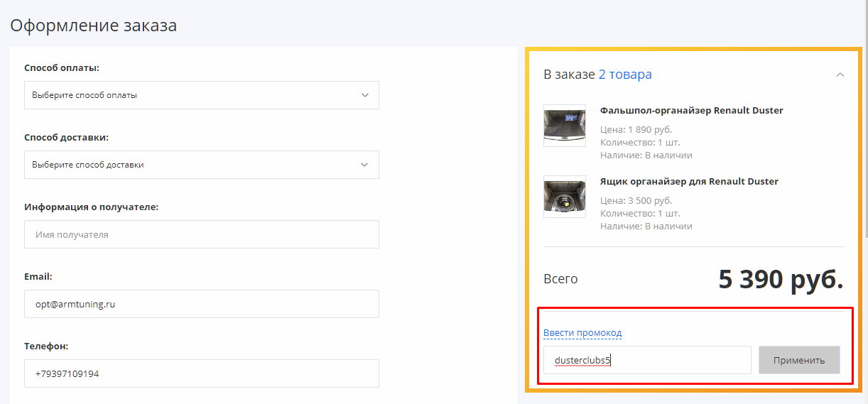Click the 'Телефон:' label
The image size is (868, 404).
pos(45,346)
